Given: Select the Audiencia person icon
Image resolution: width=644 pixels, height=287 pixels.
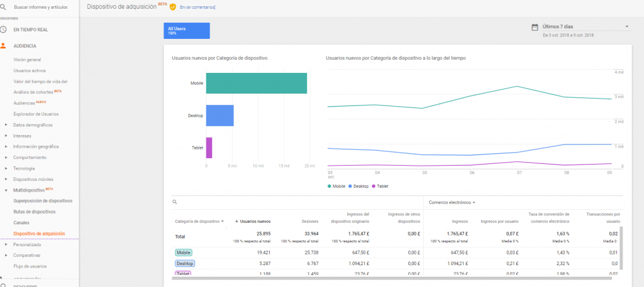Looking at the screenshot, I should coord(3,46).
